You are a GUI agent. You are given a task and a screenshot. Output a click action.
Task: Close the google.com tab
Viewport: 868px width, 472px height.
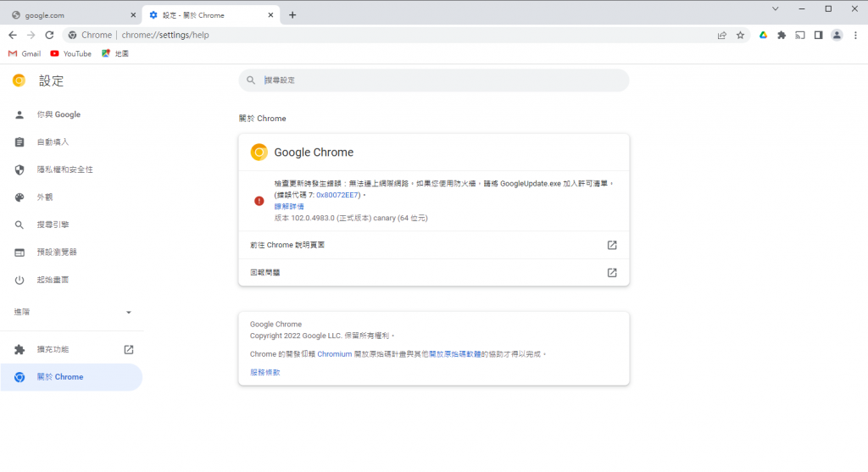point(133,15)
